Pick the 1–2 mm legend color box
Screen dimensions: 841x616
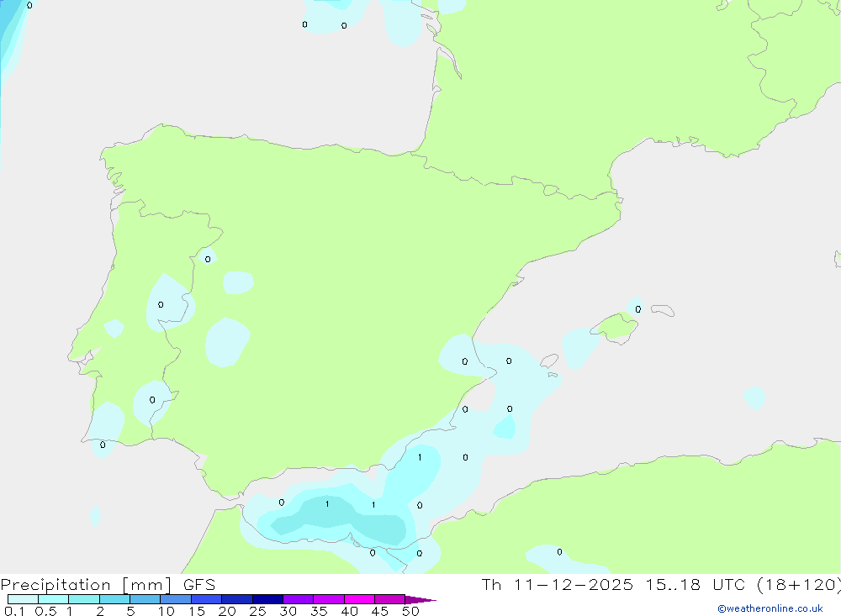click(x=84, y=599)
